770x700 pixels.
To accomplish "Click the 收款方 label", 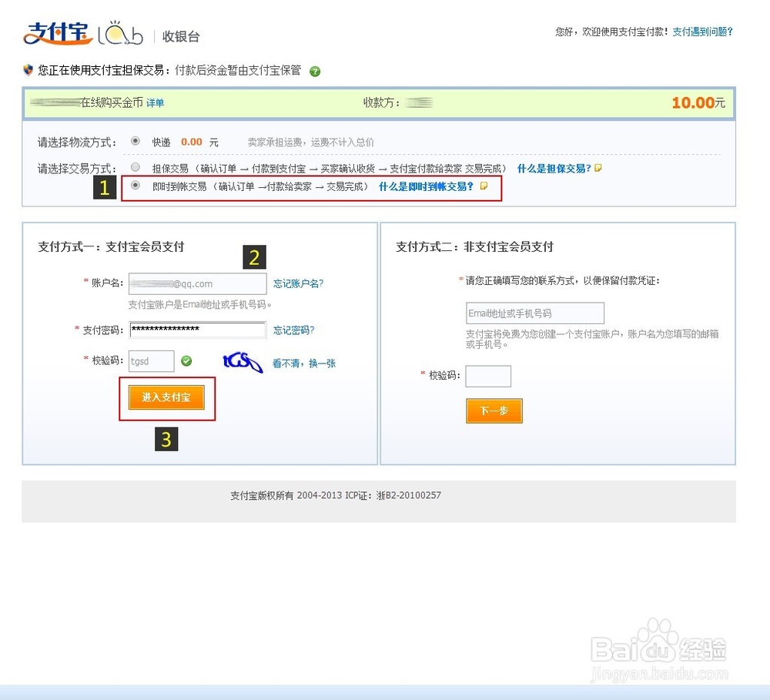I will pos(382,102).
